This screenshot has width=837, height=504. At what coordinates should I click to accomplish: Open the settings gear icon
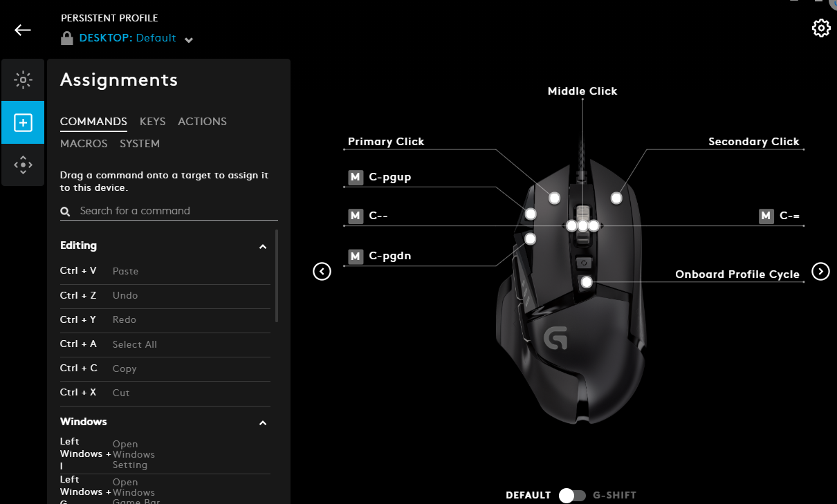(x=821, y=28)
